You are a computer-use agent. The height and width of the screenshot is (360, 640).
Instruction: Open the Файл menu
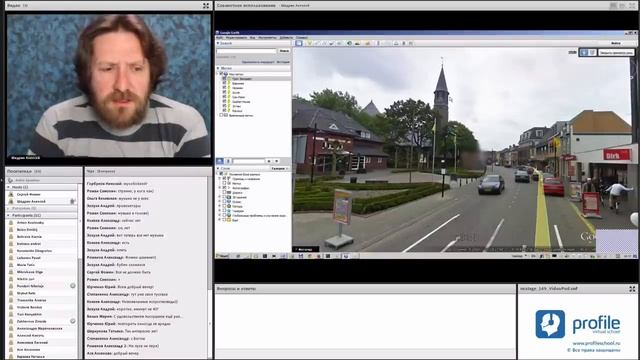[x=220, y=38]
